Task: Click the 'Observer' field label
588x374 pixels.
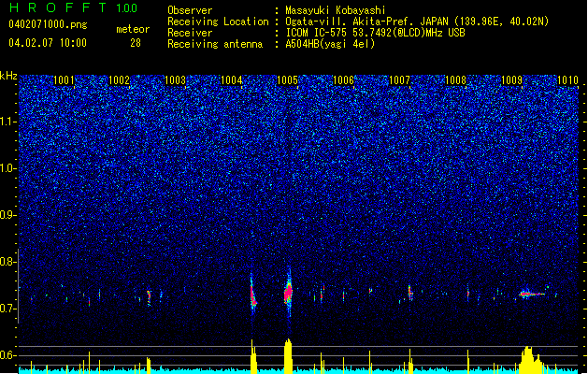Action: [x=190, y=10]
